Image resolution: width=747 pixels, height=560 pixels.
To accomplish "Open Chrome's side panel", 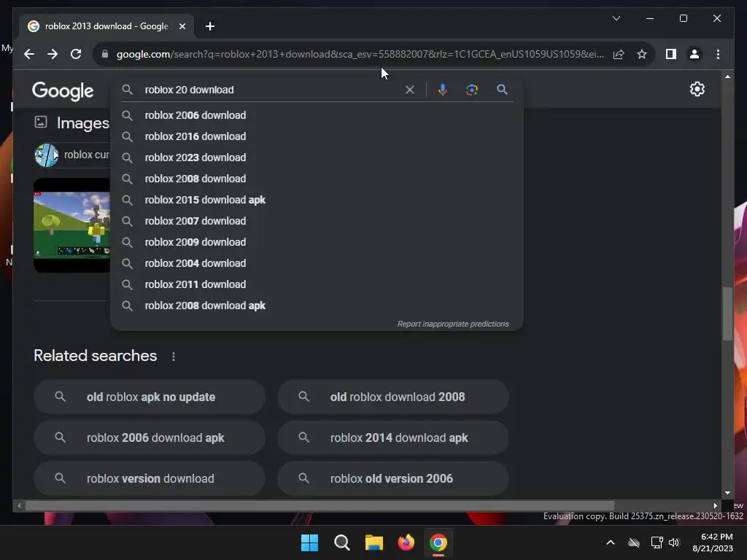I will (671, 54).
